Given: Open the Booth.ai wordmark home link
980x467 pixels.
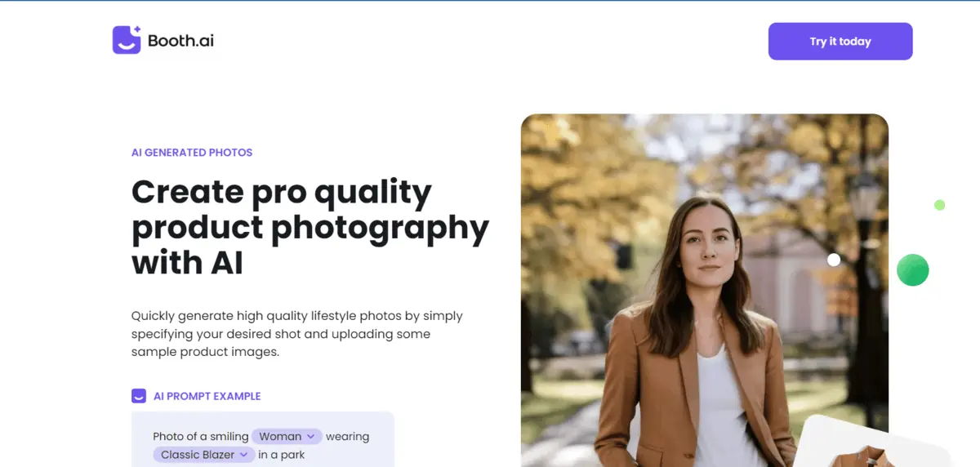Looking at the screenshot, I should [x=180, y=41].
